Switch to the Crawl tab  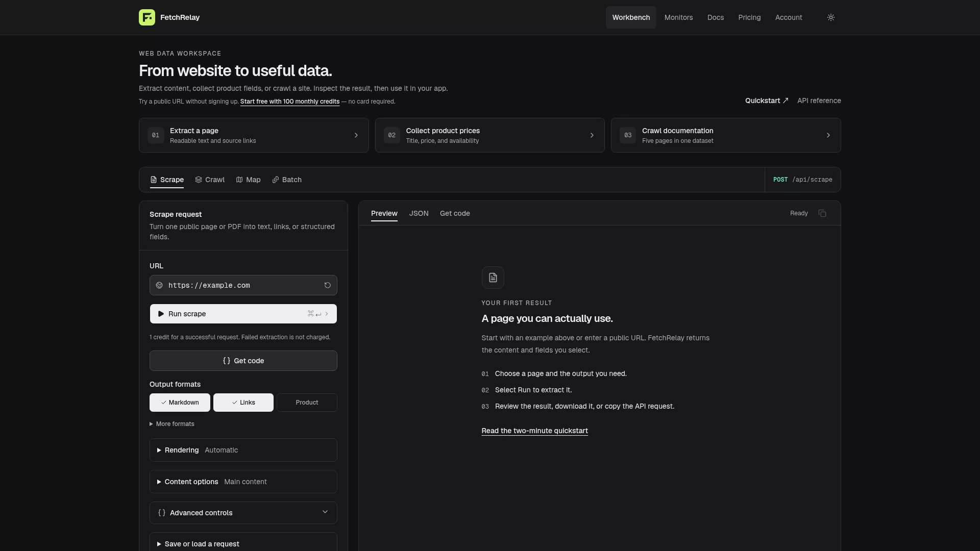tap(210, 180)
